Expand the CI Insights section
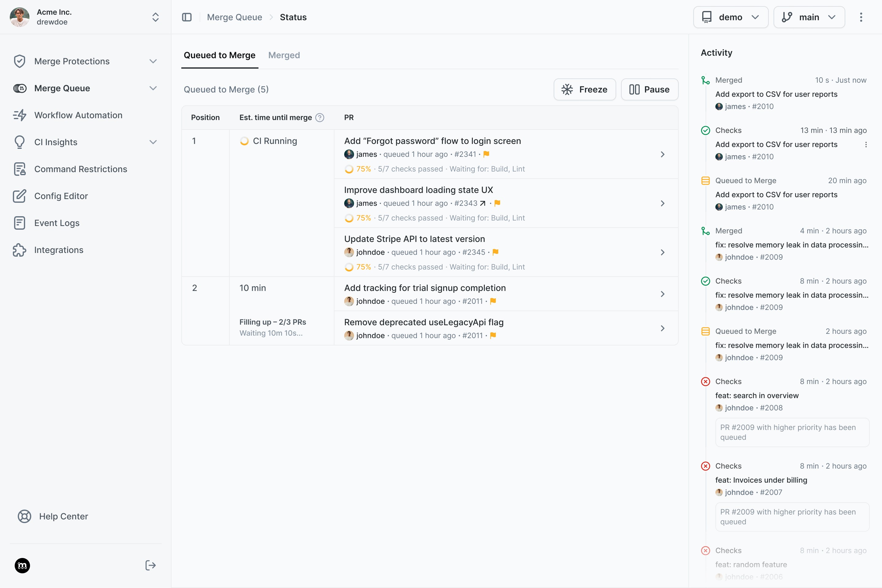Image resolution: width=882 pixels, height=588 pixels. pos(153,142)
